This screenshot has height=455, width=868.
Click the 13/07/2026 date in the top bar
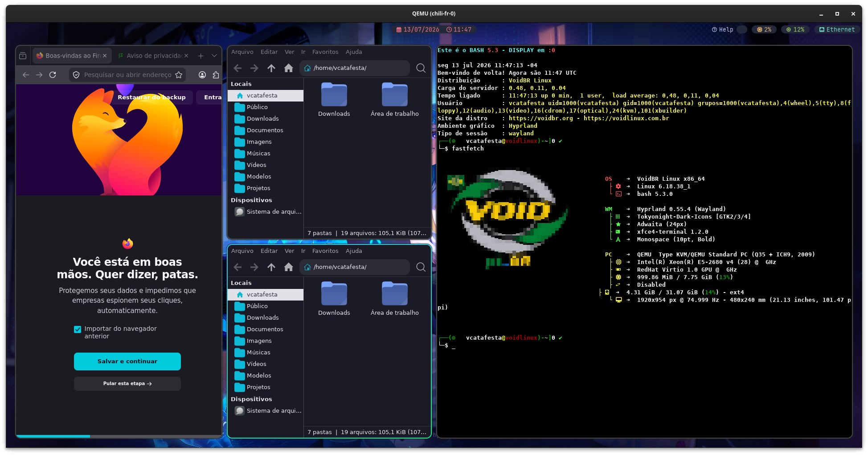418,30
